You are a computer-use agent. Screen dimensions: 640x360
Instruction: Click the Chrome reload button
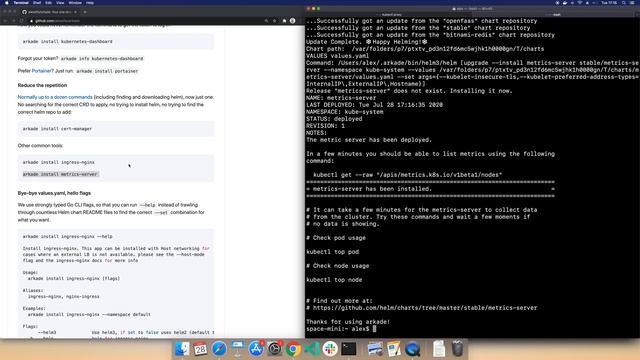click(22, 20)
